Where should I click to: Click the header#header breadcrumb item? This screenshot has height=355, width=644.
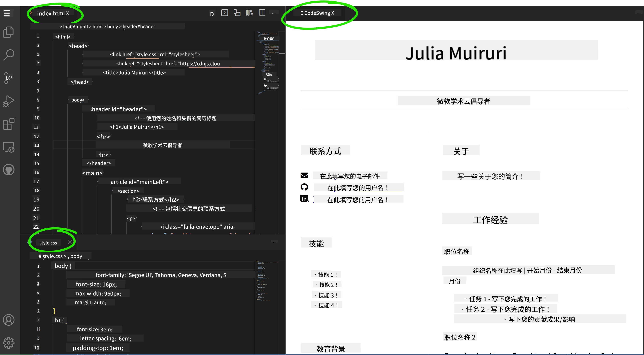(x=139, y=27)
